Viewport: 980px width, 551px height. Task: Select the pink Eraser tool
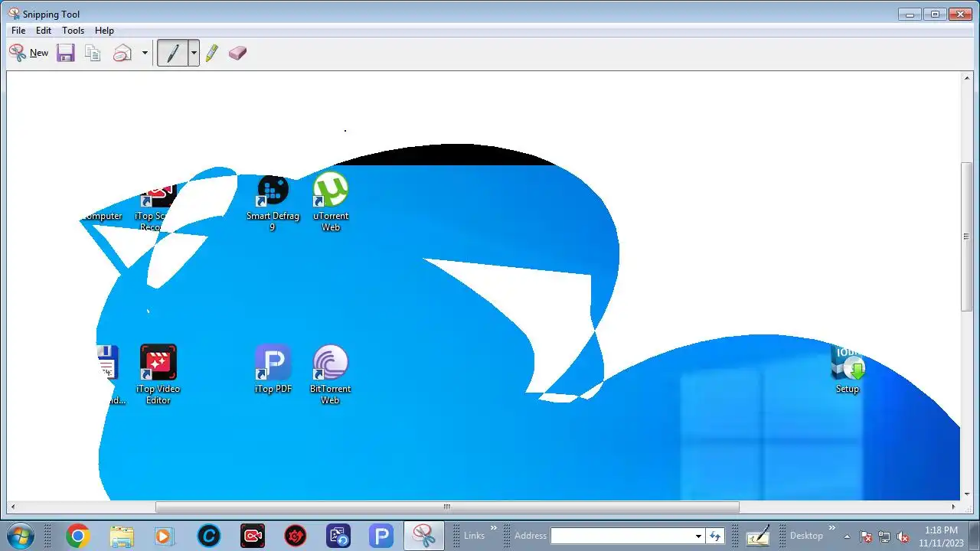[237, 53]
